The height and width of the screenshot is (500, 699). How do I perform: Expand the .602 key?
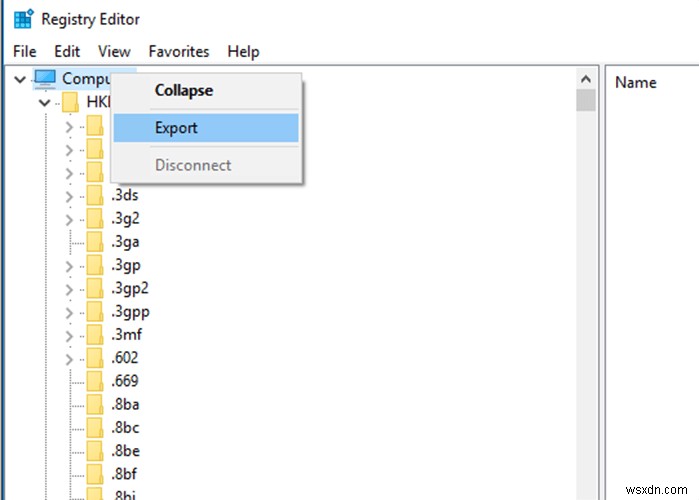click(x=69, y=359)
